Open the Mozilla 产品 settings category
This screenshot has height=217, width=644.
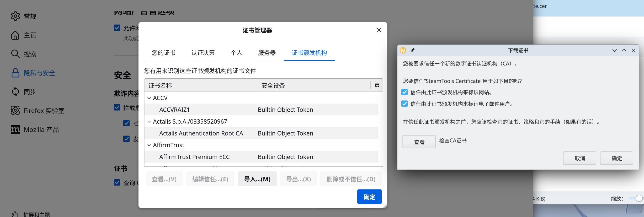[x=41, y=130]
